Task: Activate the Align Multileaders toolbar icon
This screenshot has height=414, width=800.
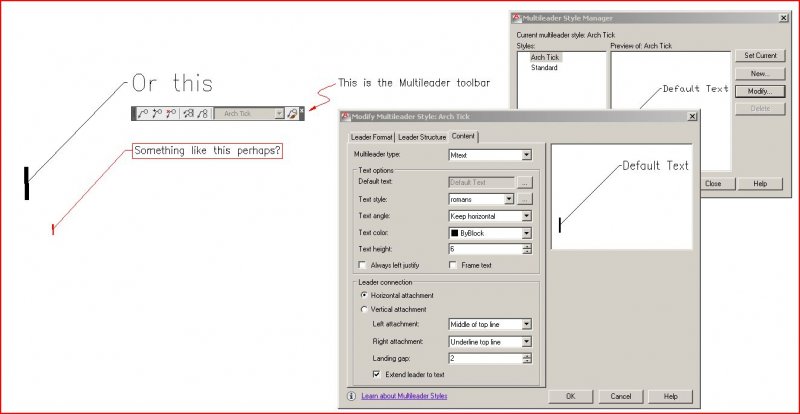Action: [x=188, y=113]
